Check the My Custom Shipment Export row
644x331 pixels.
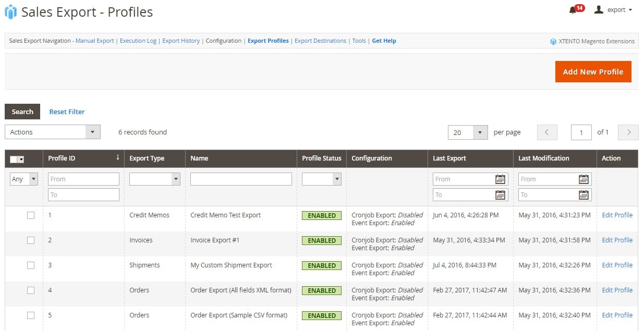[31, 265]
